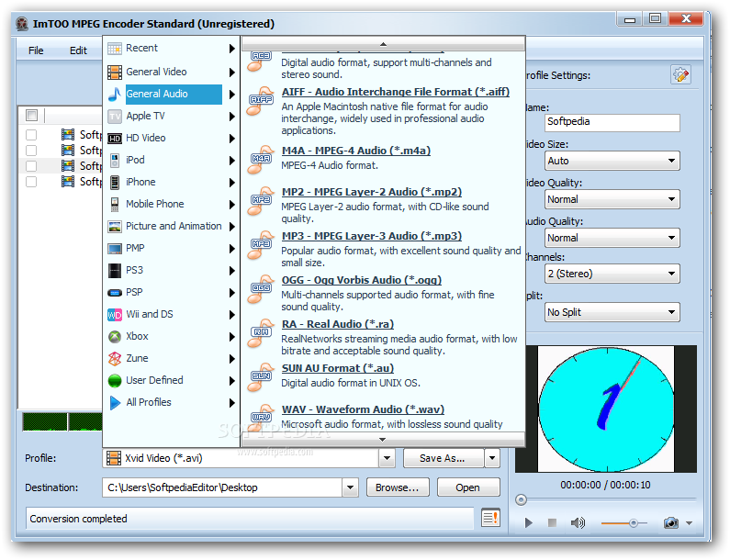Image resolution: width=730 pixels, height=560 pixels.
Task: Click the preview seek slider handle
Action: [x=521, y=500]
